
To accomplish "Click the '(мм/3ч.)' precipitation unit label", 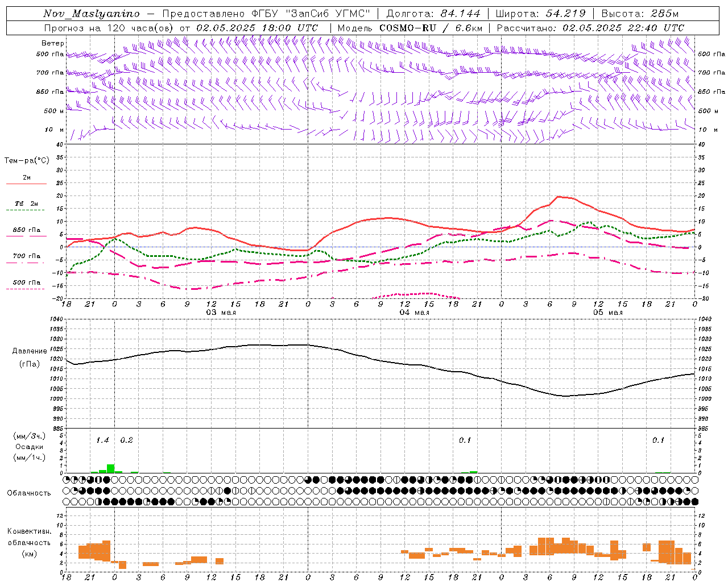I will [29, 436].
